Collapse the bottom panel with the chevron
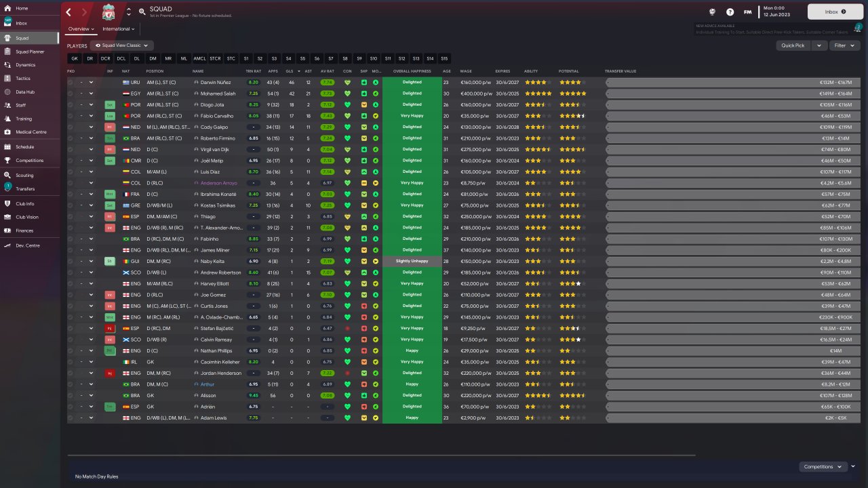The image size is (868, 488). pos(853,466)
